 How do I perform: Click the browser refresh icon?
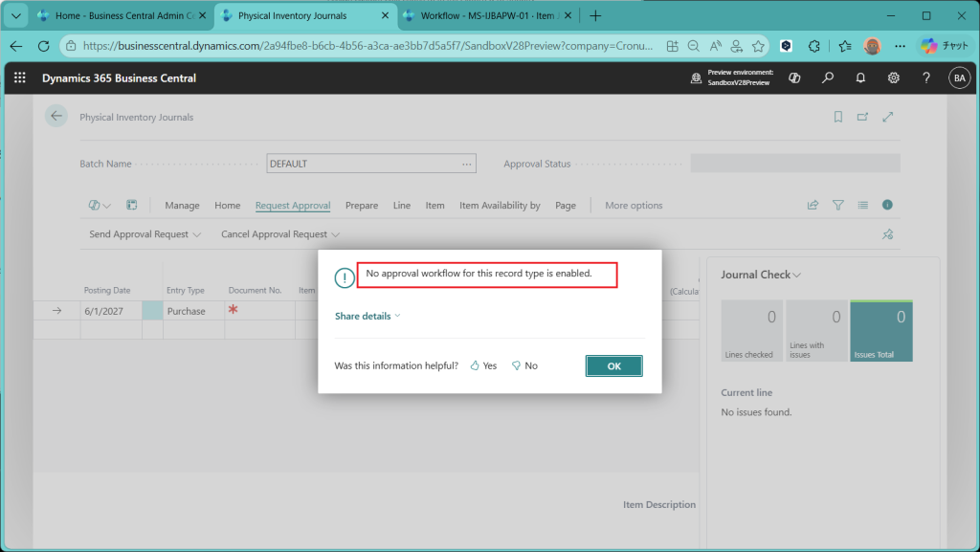[43, 45]
